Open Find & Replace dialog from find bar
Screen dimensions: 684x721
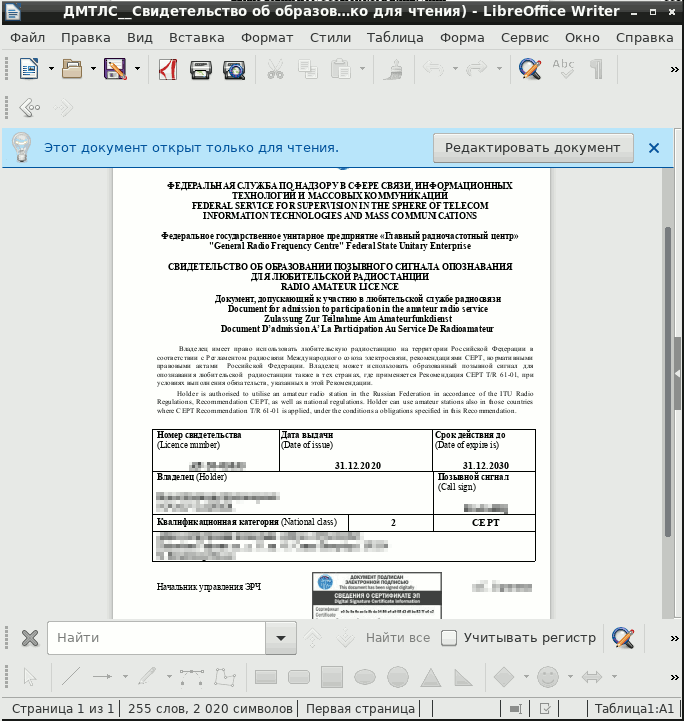(623, 638)
